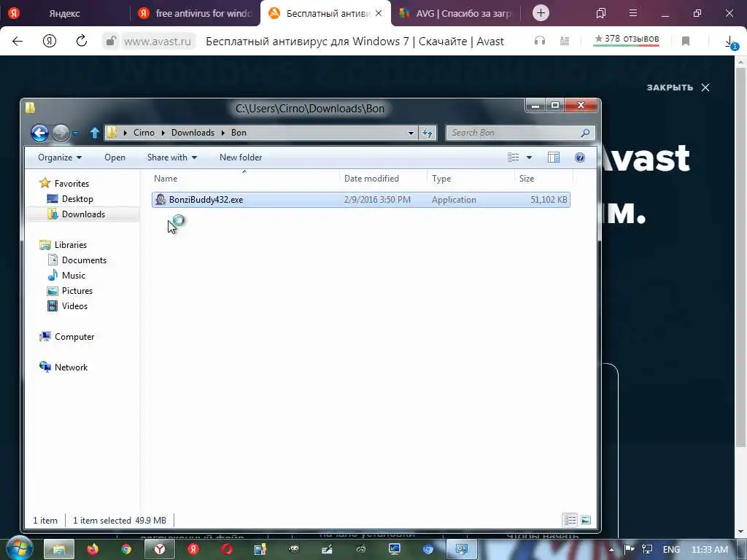Click Explorer Forward button

click(61, 133)
